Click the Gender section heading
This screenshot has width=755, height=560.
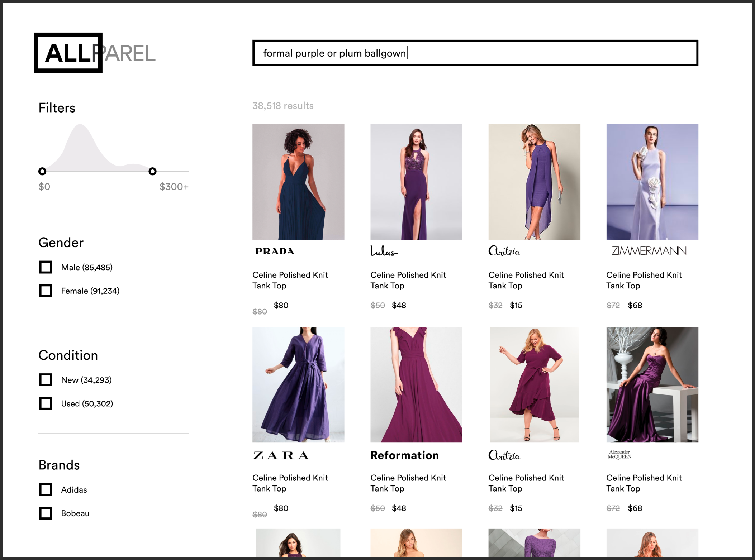[x=61, y=243]
